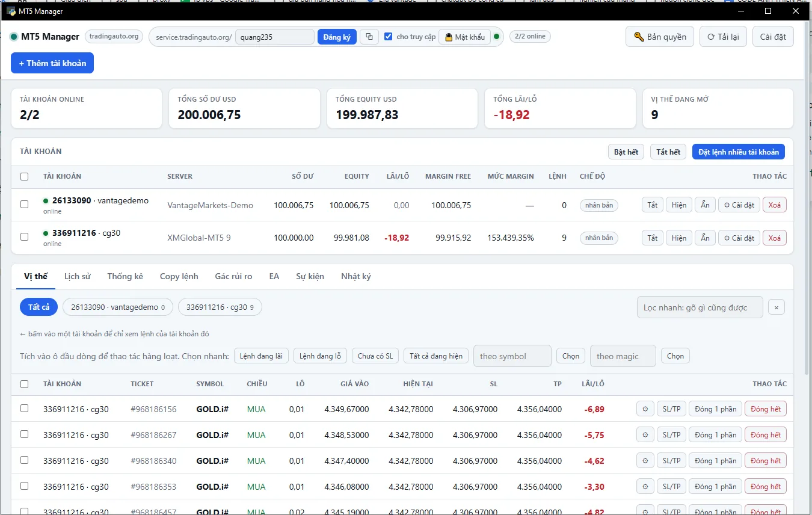Focus the username field containing quang235
The image size is (812, 515).
pyautogui.click(x=275, y=37)
